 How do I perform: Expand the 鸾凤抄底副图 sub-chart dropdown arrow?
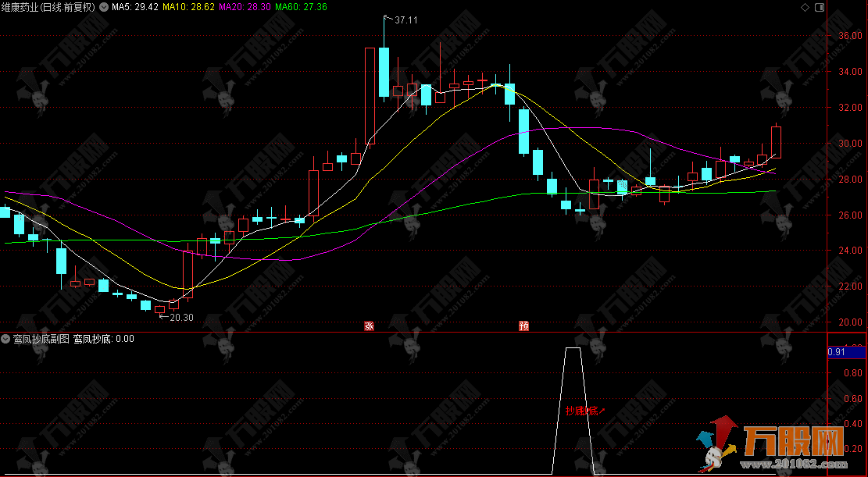6,339
